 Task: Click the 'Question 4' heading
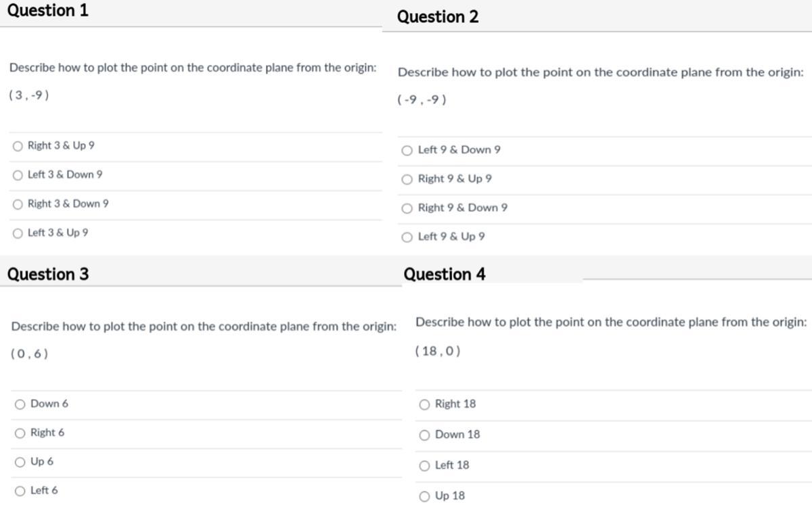(444, 274)
